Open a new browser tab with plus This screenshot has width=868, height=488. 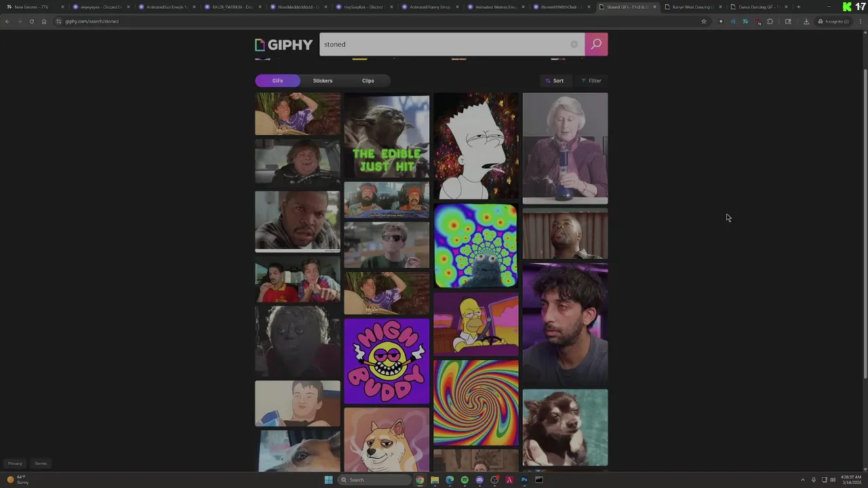[x=798, y=7]
